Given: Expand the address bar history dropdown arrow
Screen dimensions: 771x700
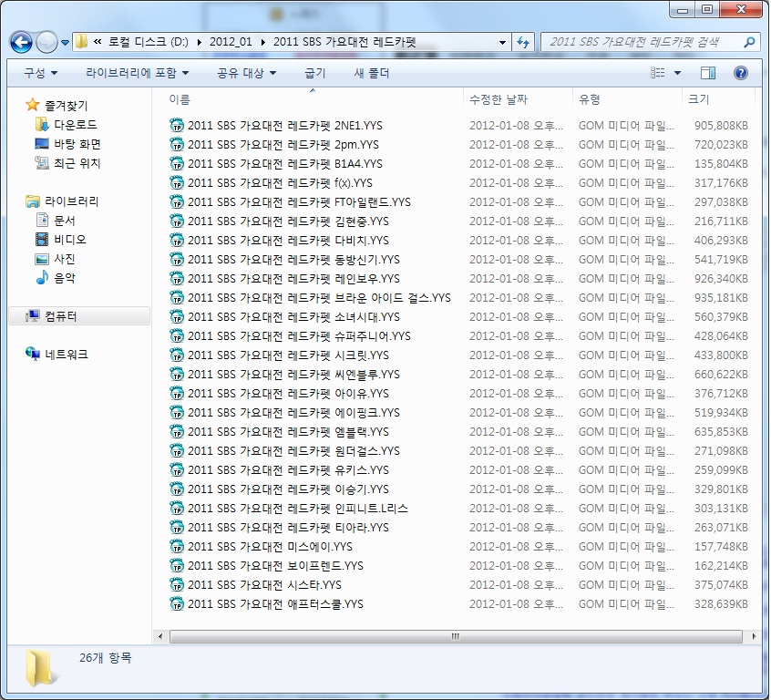Looking at the screenshot, I should pyautogui.click(x=502, y=42).
